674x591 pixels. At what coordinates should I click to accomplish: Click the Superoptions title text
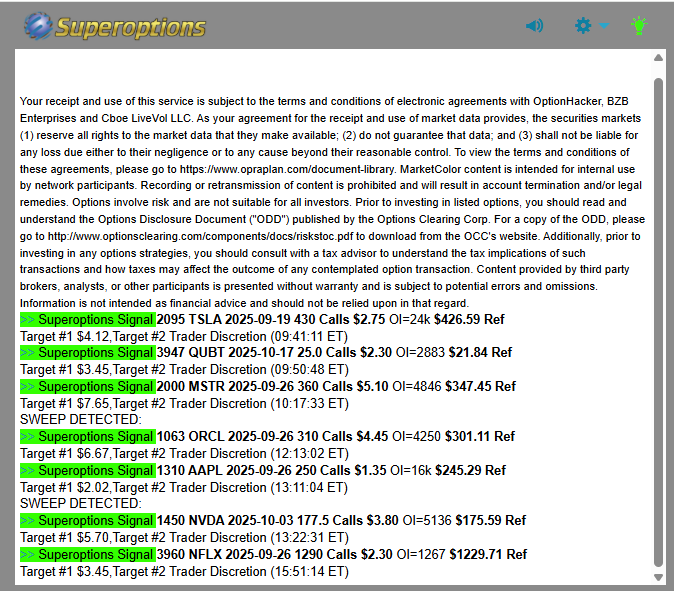(130, 27)
